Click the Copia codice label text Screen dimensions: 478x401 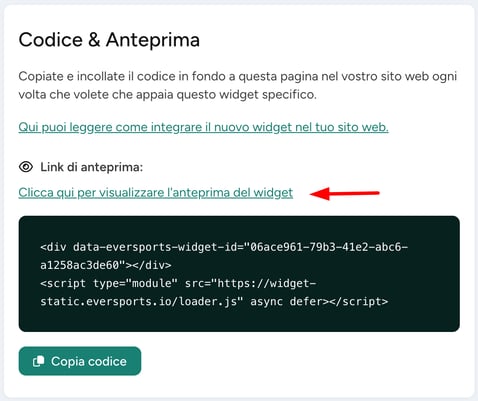tap(89, 361)
